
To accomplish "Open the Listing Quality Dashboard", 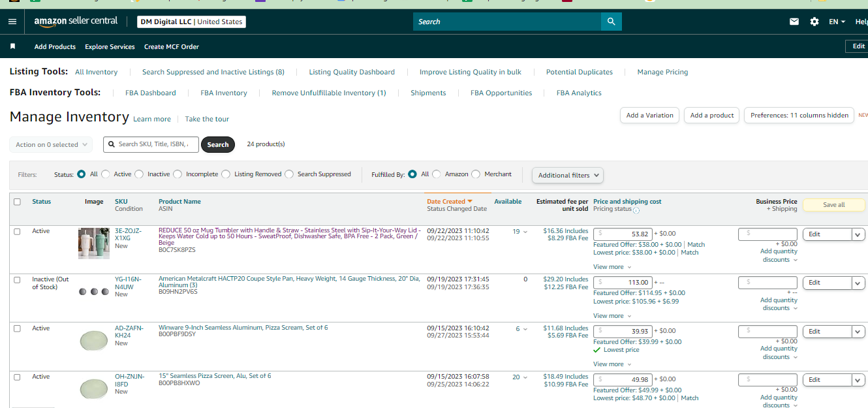I will pyautogui.click(x=352, y=72).
